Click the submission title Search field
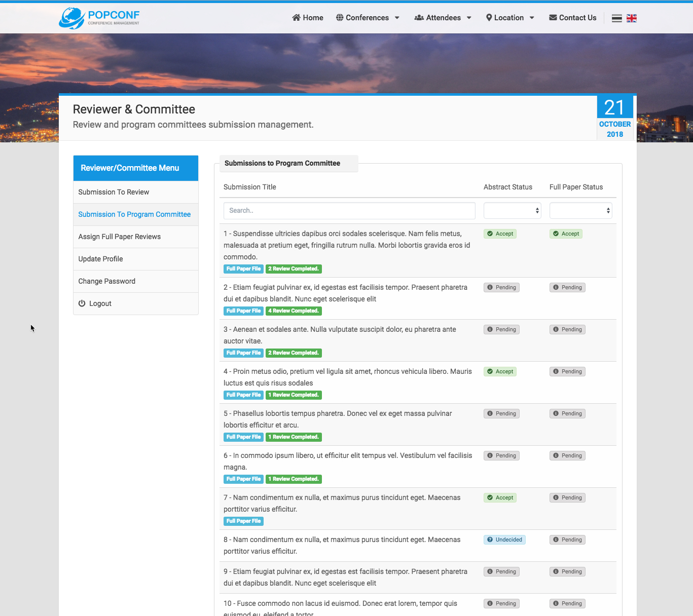 tap(349, 211)
